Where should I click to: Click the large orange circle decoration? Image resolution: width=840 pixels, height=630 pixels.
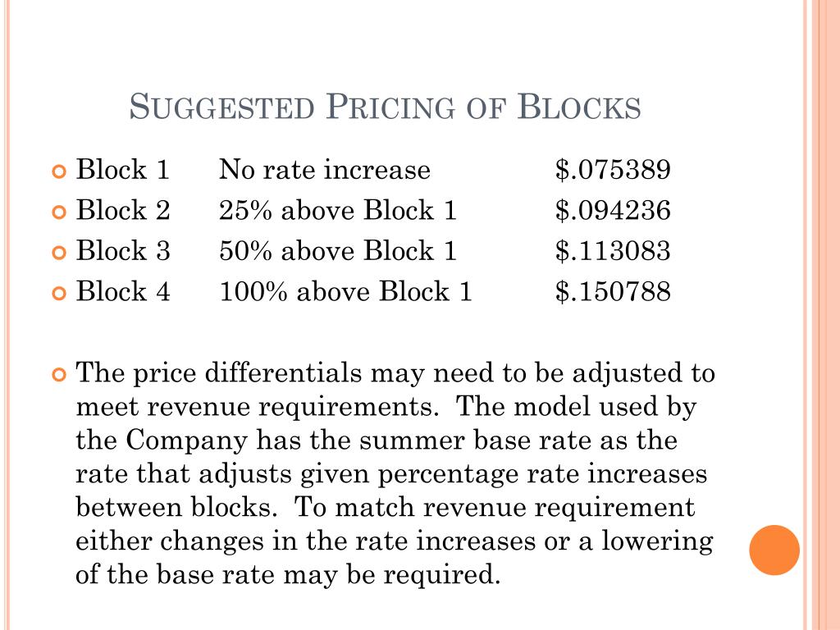(x=774, y=550)
